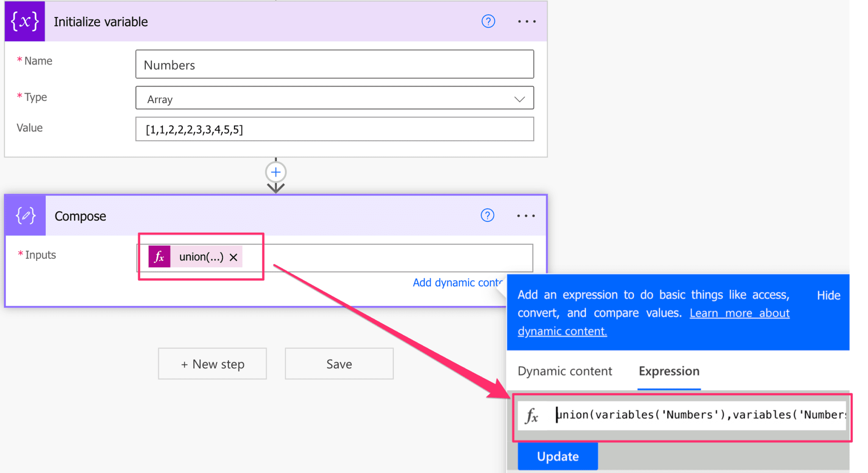Click the Value field containing the number array
868x473 pixels.
coord(334,129)
